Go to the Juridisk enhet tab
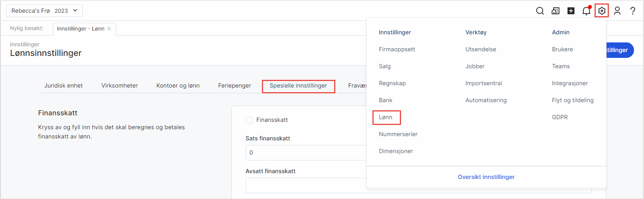 click(63, 86)
